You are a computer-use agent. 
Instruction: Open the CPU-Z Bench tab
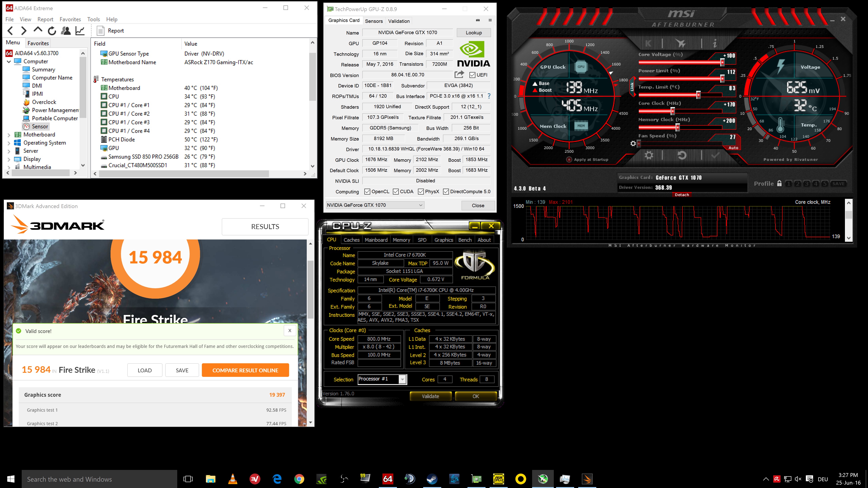click(x=465, y=240)
